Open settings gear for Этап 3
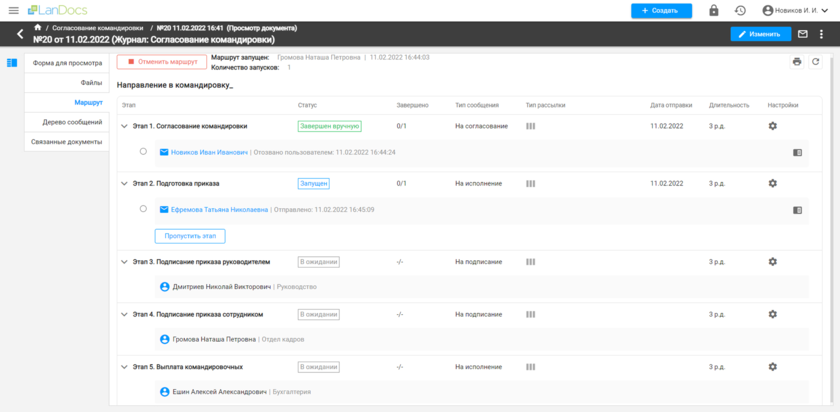 [x=772, y=261]
